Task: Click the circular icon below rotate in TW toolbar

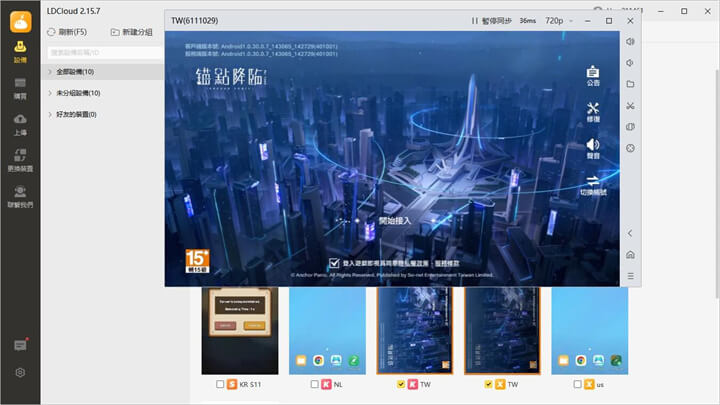Action: tap(630, 148)
